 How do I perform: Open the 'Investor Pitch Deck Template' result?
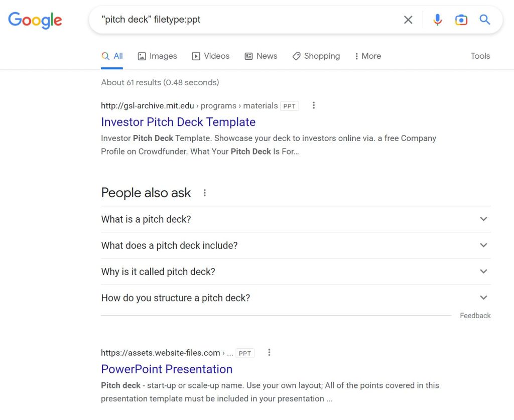click(178, 122)
